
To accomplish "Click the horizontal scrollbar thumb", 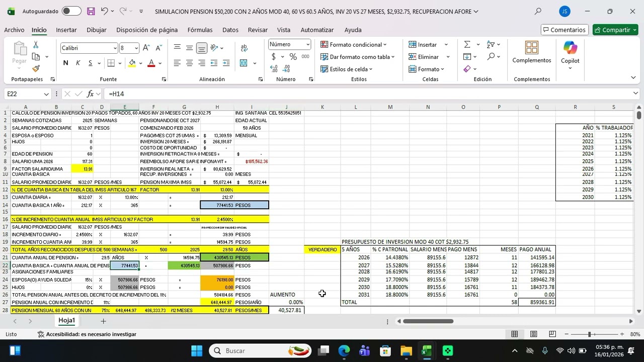I will click(x=428, y=321).
